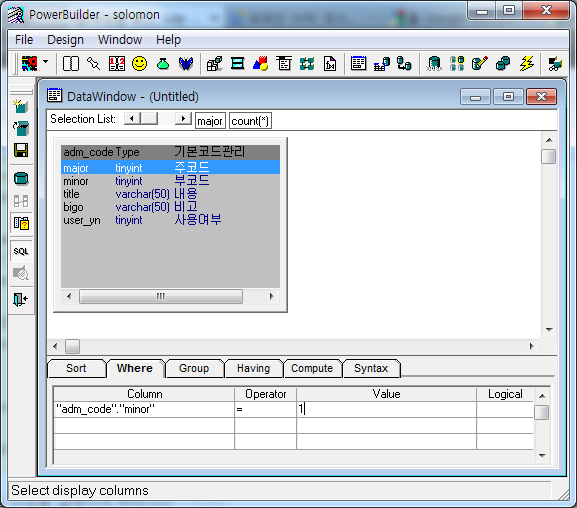Image resolution: width=577 pixels, height=508 pixels.
Task: Click the new sparkle cube sidebar icon
Action: point(21,106)
